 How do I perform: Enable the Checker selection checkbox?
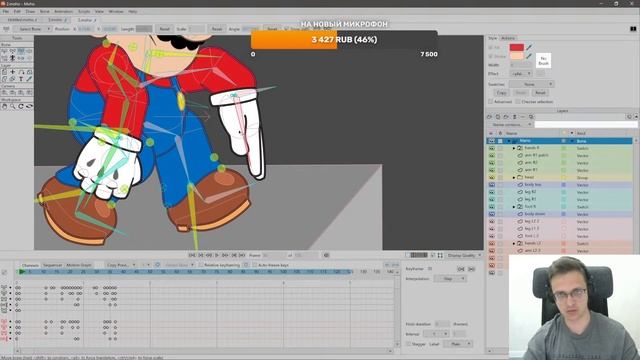pos(518,102)
